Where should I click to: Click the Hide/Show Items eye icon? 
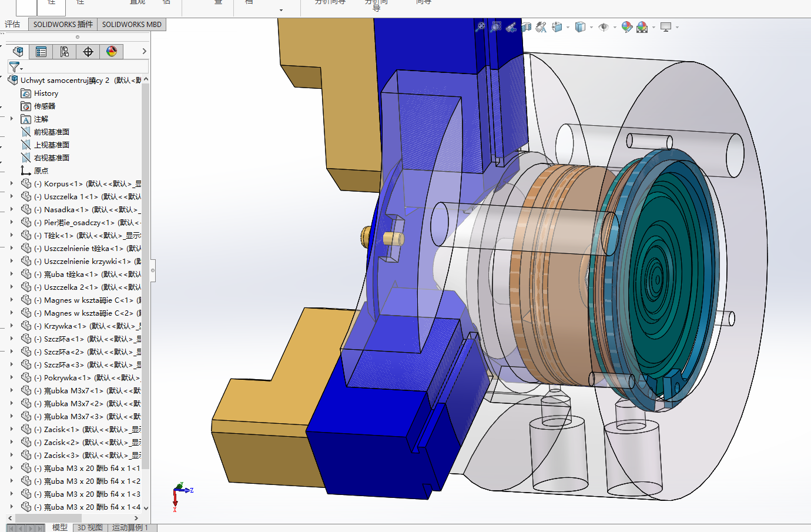pyautogui.click(x=604, y=26)
